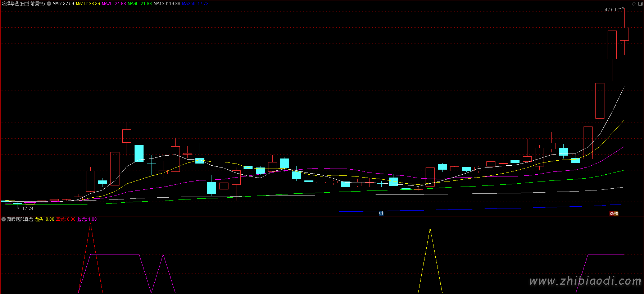Expand the 萧啸底部真龙 indicator dropdown arrow
The height and width of the screenshot is (294, 644).
pyautogui.click(x=4, y=219)
